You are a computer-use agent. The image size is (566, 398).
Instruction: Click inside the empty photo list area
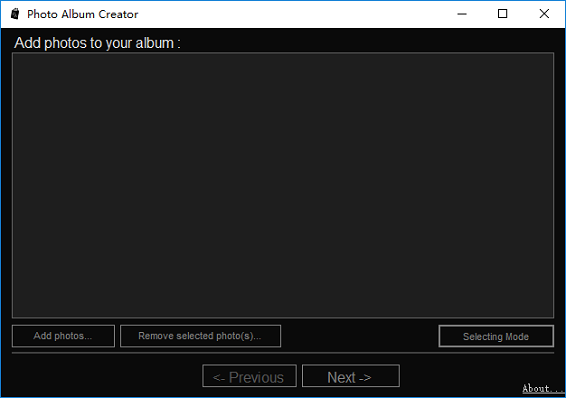coord(283,185)
